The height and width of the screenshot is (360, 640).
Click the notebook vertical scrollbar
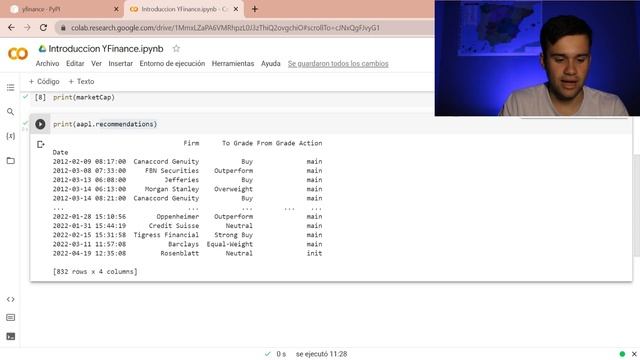(637, 206)
